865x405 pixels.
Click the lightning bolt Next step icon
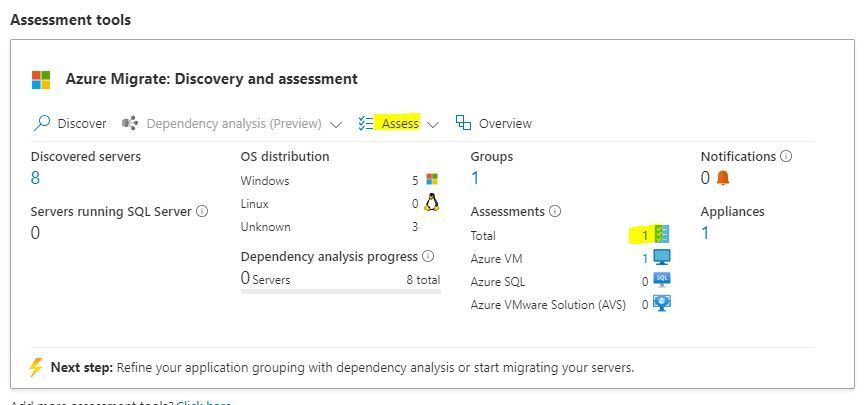click(36, 367)
